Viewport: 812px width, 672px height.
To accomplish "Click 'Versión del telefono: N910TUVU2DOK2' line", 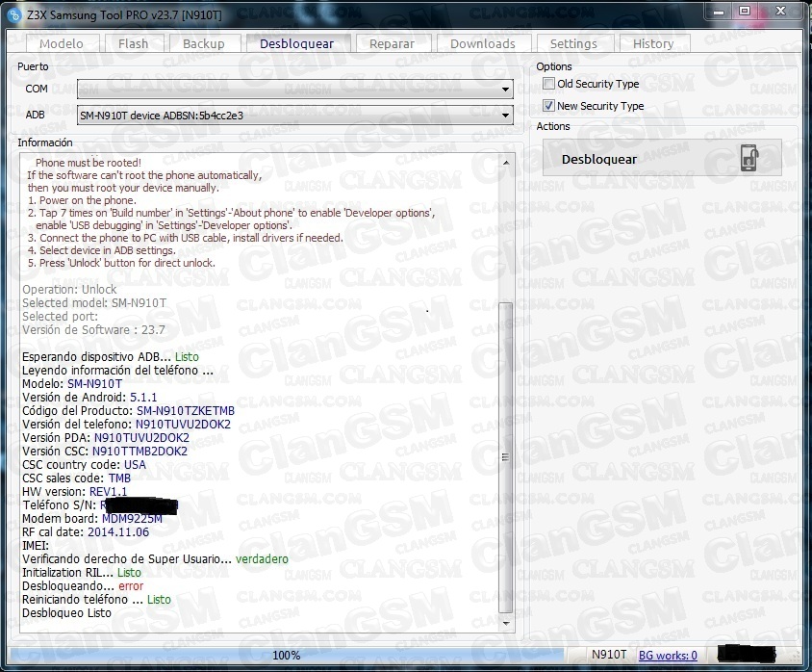I will (x=126, y=425).
